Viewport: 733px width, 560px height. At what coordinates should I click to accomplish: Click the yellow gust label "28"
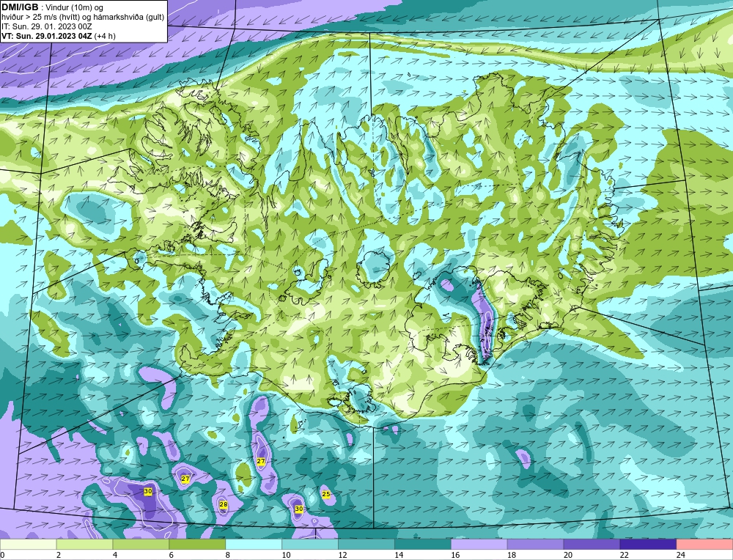pyautogui.click(x=224, y=504)
